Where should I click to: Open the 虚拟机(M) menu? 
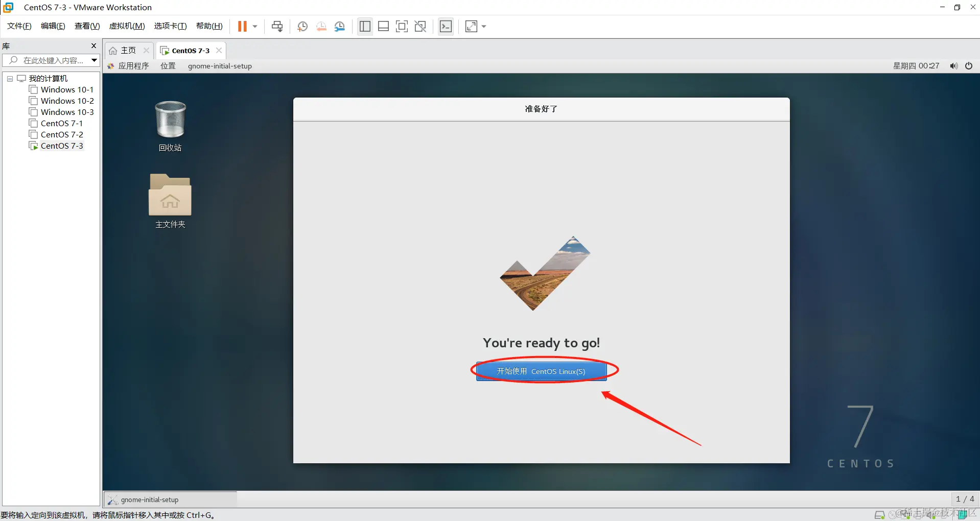point(127,26)
